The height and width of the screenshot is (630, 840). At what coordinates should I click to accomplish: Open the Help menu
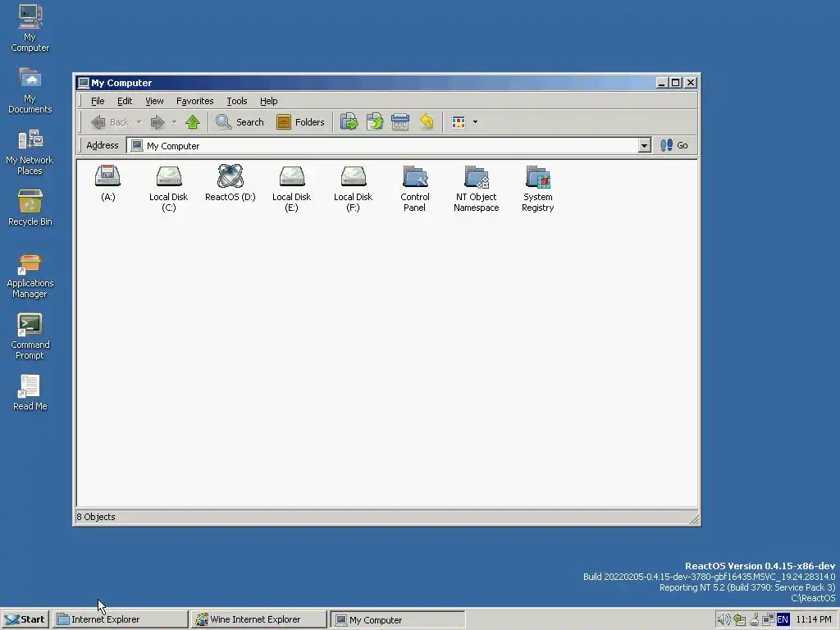tap(268, 101)
